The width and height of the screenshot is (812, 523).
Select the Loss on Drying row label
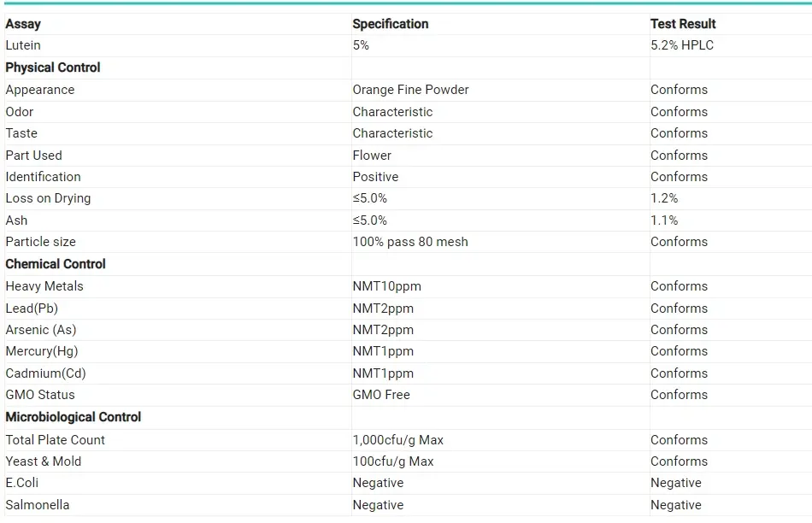48,198
